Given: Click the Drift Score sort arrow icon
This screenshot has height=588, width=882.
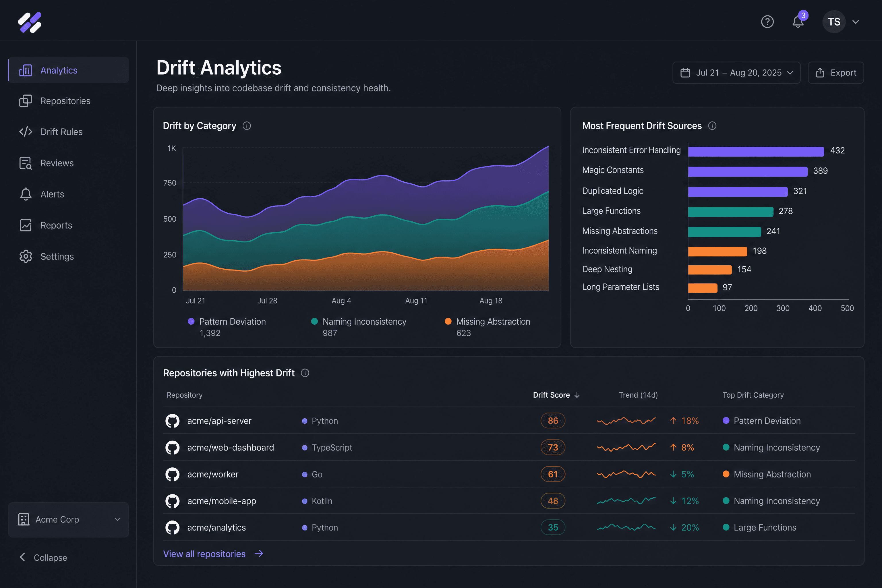Looking at the screenshot, I should 577,395.
